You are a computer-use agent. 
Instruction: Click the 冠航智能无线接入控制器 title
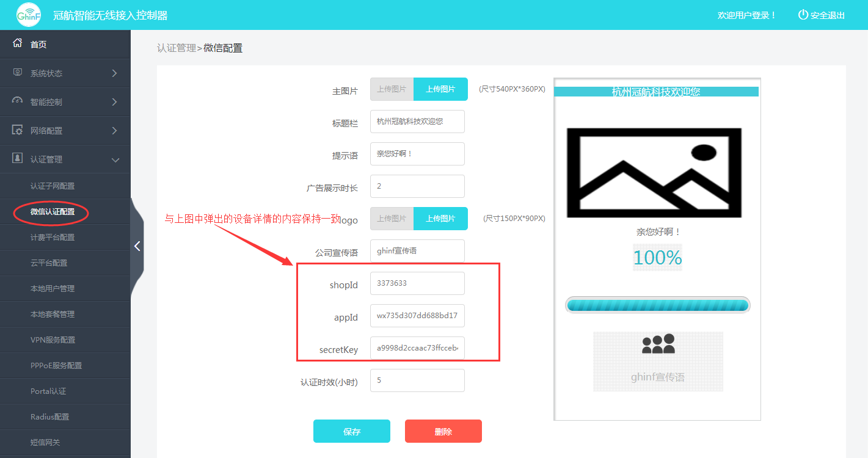(x=110, y=15)
